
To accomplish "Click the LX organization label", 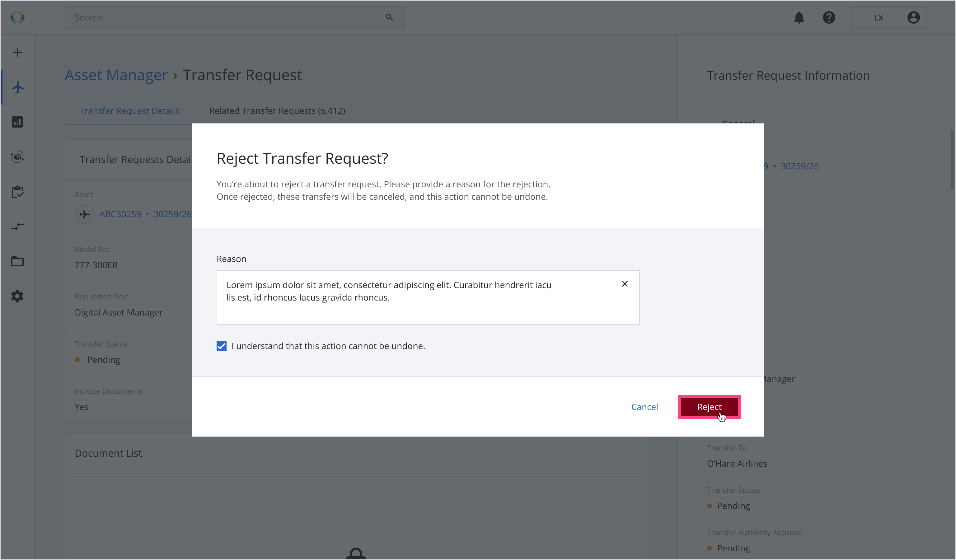I will (879, 18).
